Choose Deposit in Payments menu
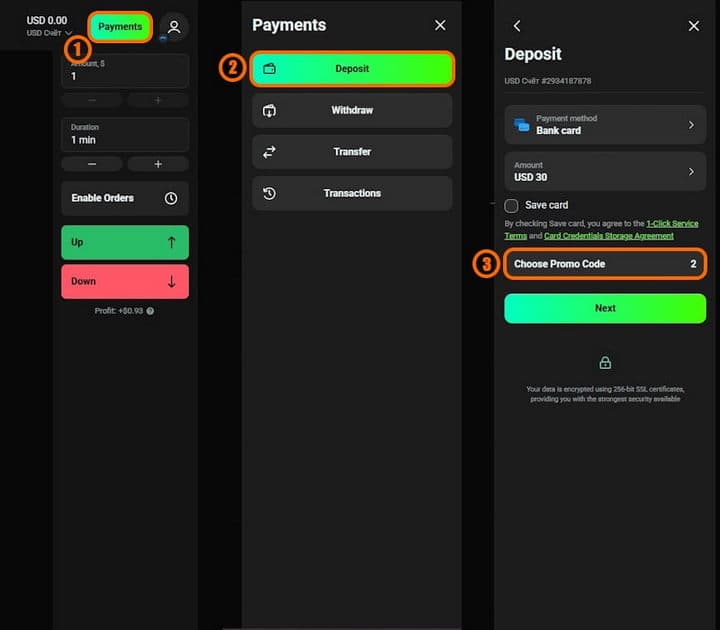This screenshot has width=720, height=630. [352, 69]
